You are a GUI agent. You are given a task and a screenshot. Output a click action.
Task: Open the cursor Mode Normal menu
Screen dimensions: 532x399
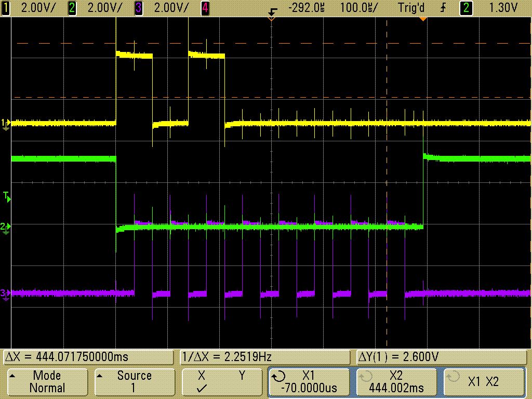(x=46, y=381)
